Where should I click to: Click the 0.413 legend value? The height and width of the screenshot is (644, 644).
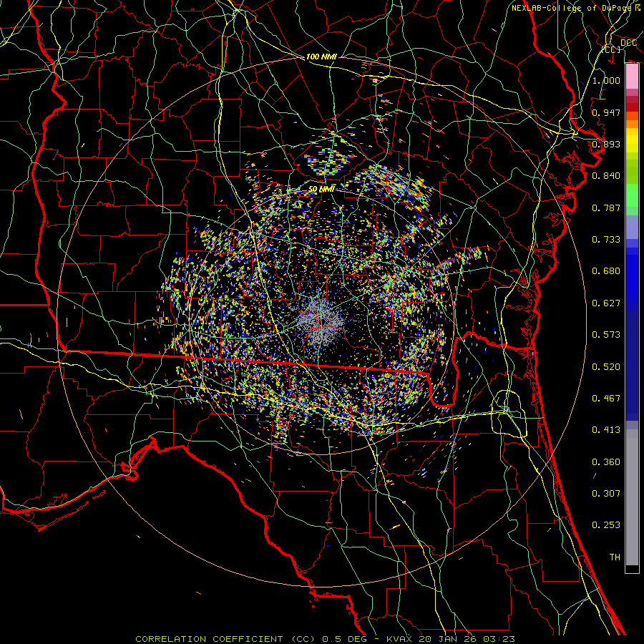click(606, 430)
